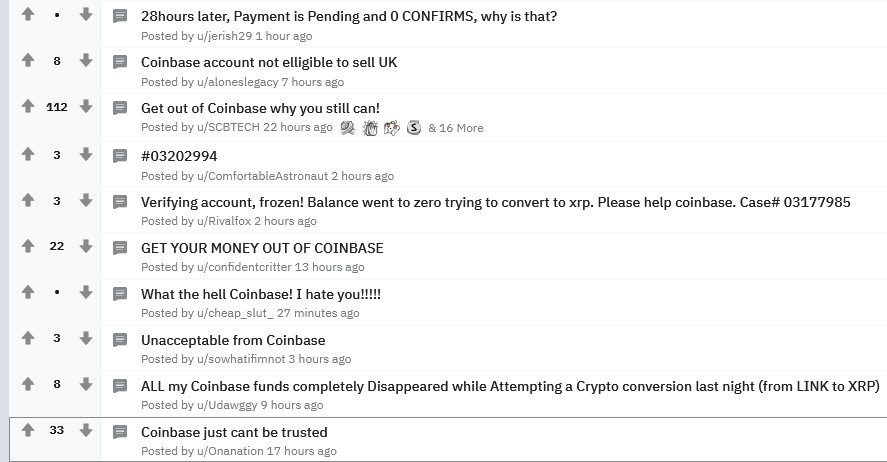Click text-post icon beside 'ALL my Coinbase funds' post
The height and width of the screenshot is (462, 887).
tap(120, 385)
